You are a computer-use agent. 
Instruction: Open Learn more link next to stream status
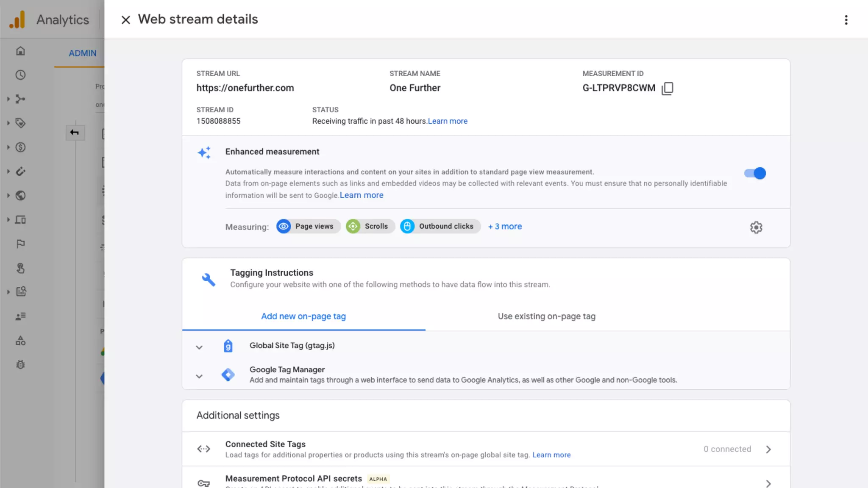coord(448,121)
